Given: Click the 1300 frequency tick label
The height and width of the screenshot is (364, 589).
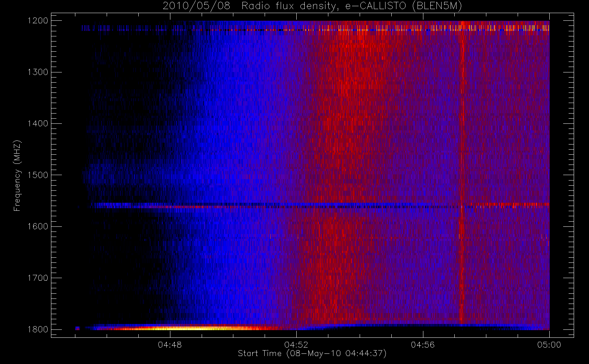Looking at the screenshot, I should [38, 72].
